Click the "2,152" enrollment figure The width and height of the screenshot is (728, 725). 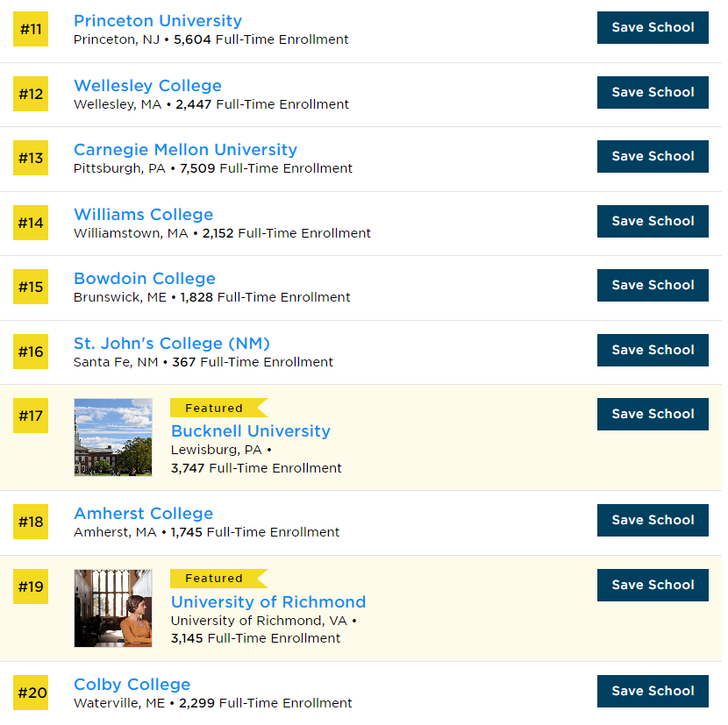click(x=218, y=233)
